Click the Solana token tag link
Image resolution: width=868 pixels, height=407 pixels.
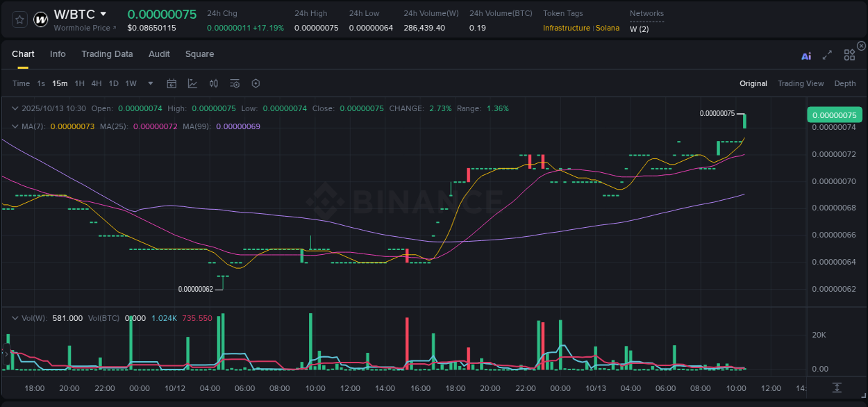(x=608, y=28)
